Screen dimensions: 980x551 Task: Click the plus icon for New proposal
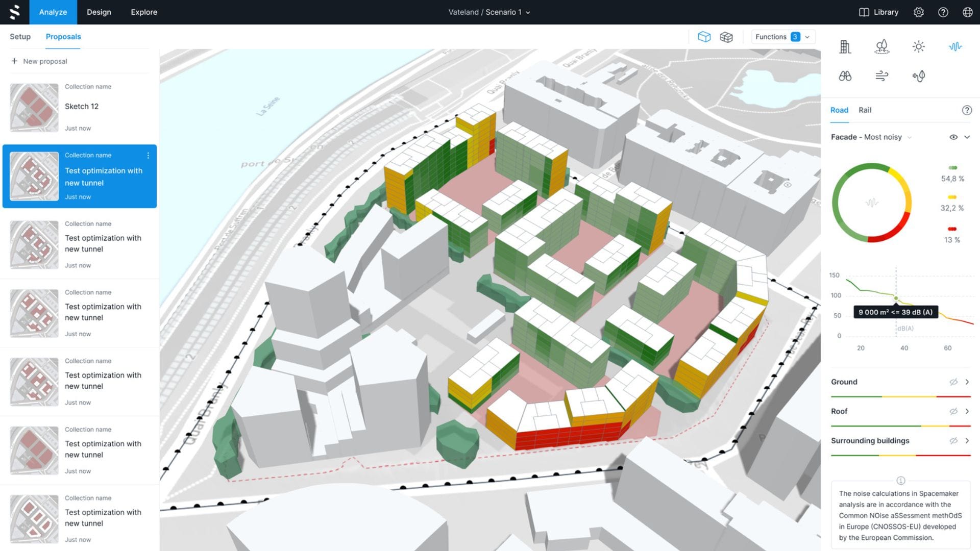14,61
